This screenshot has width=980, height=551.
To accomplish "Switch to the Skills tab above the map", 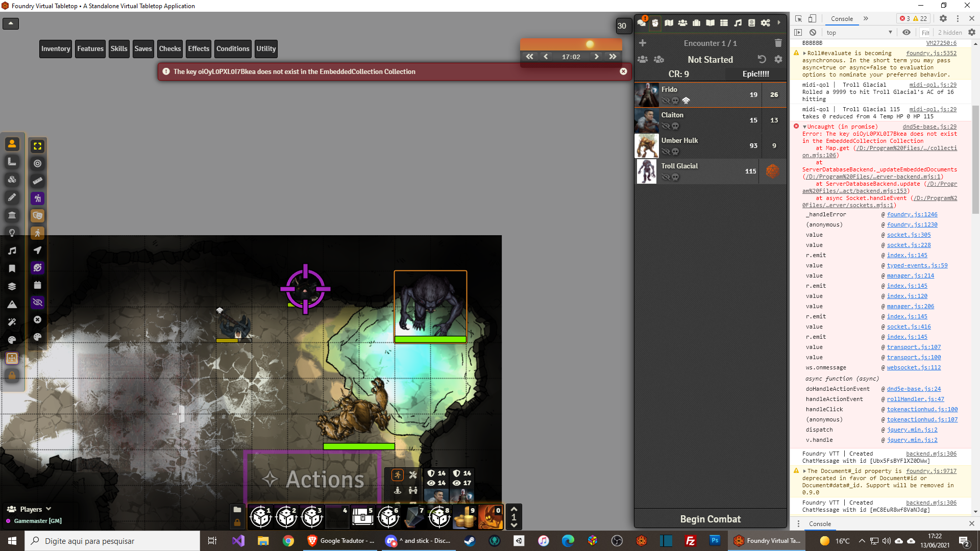I will [x=119, y=48].
